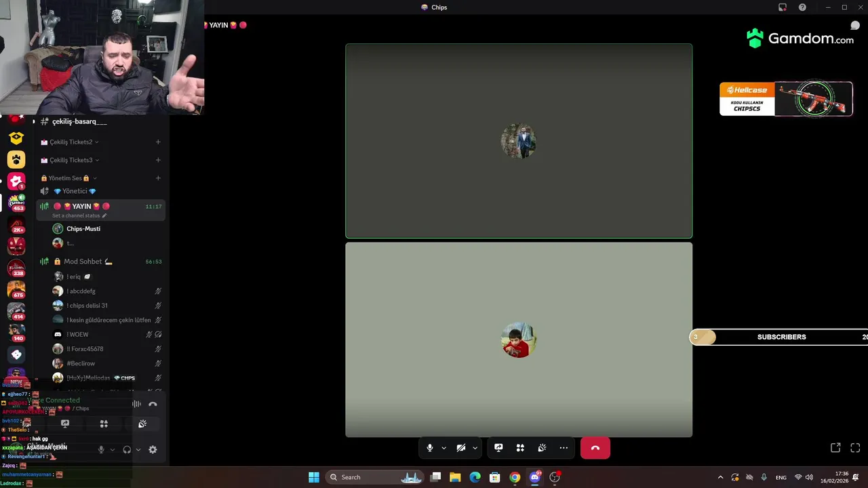The width and height of the screenshot is (868, 488).
Task: Open soundboard from the voice panel
Action: coord(142,424)
